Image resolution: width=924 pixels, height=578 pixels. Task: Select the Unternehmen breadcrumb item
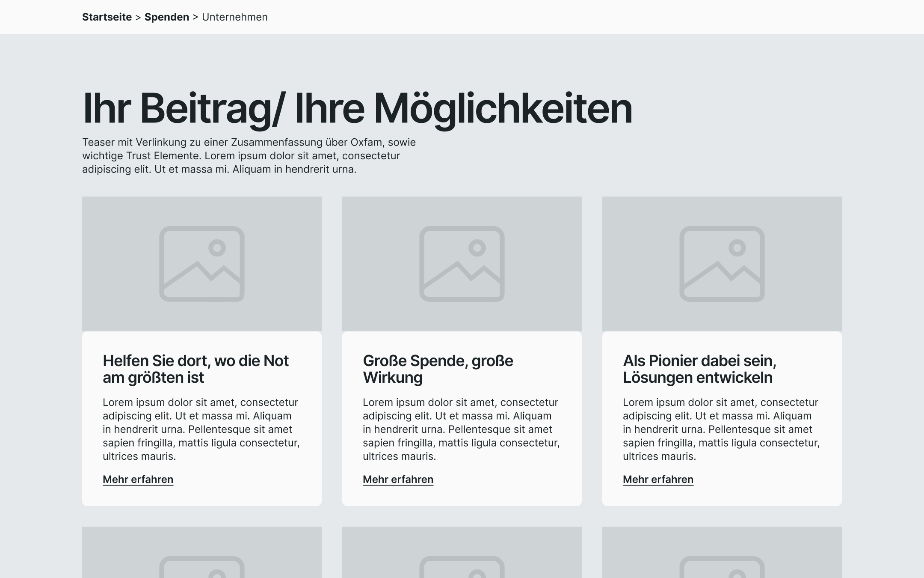234,17
